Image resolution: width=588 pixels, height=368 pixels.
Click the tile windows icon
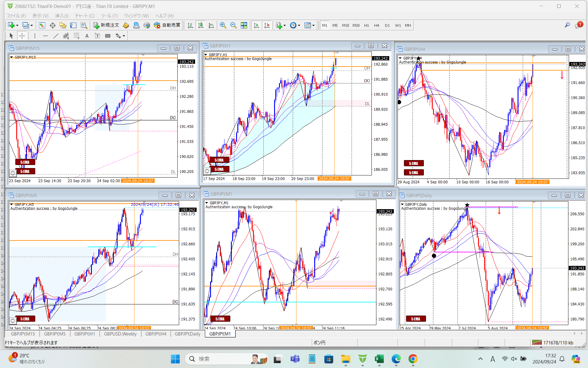[244, 25]
